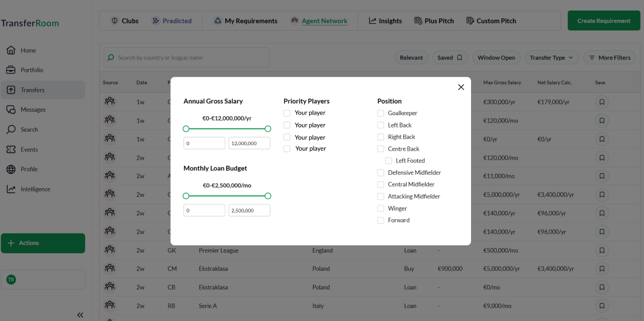The height and width of the screenshot is (321, 644).
Task: Click the Create Requirement button
Action: point(603,21)
